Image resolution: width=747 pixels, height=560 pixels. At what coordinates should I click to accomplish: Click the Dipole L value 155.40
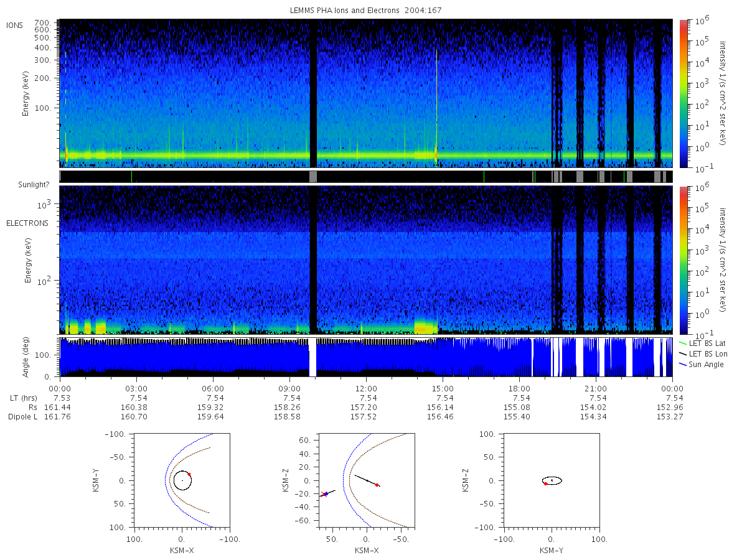(517, 416)
